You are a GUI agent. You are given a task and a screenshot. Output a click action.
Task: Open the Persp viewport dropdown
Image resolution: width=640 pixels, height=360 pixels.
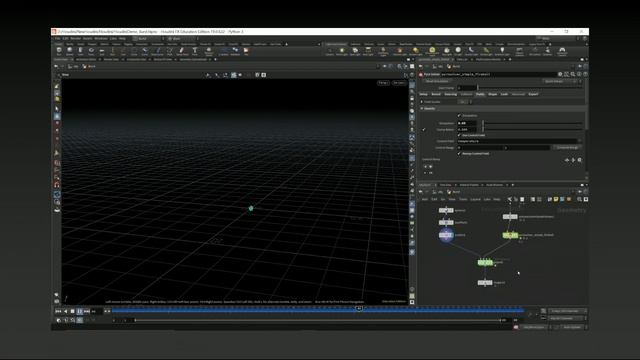[x=383, y=83]
